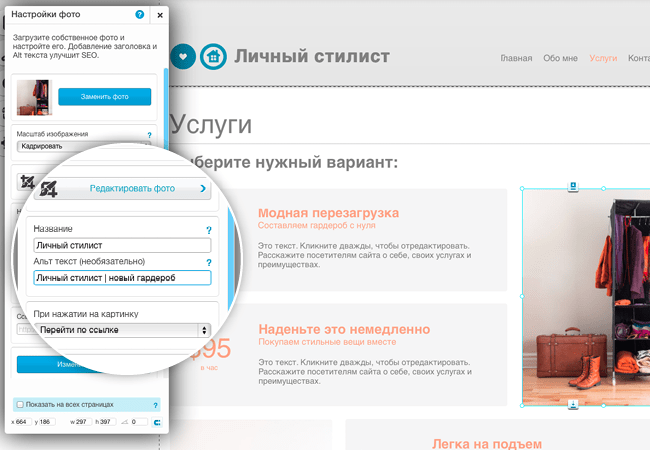Click the blue Изменить button
Screen dimensions: 650x450
click(x=58, y=364)
